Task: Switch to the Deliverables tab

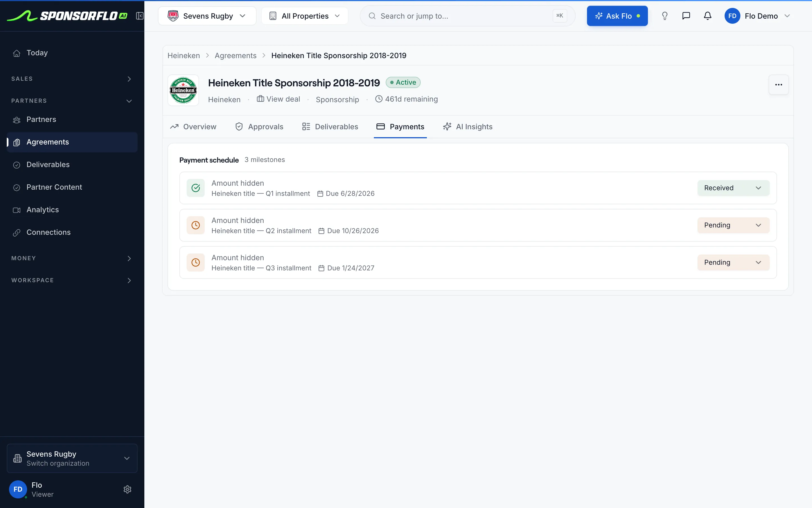Action: [330, 127]
